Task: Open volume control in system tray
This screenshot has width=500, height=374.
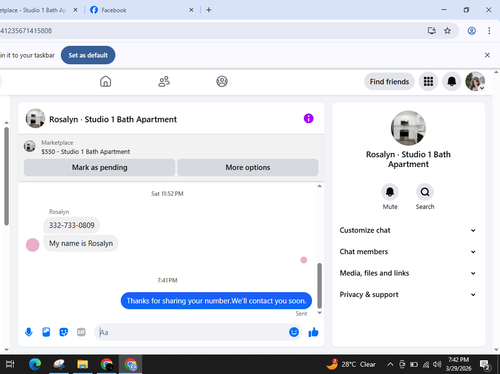Action: [437, 364]
